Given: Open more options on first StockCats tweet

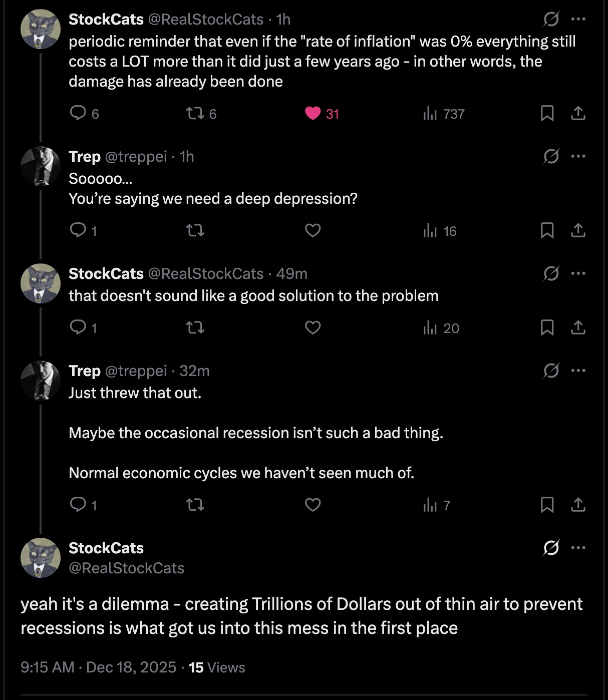Looking at the screenshot, I should click(x=578, y=20).
